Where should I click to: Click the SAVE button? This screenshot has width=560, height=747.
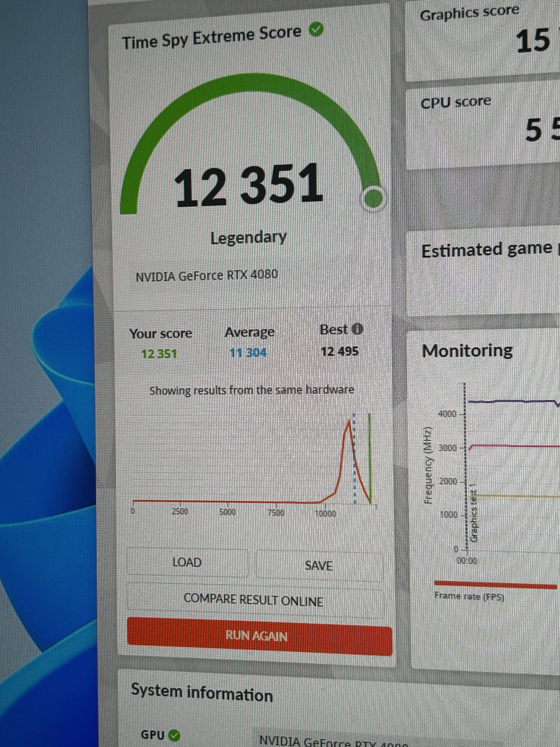tap(319, 565)
